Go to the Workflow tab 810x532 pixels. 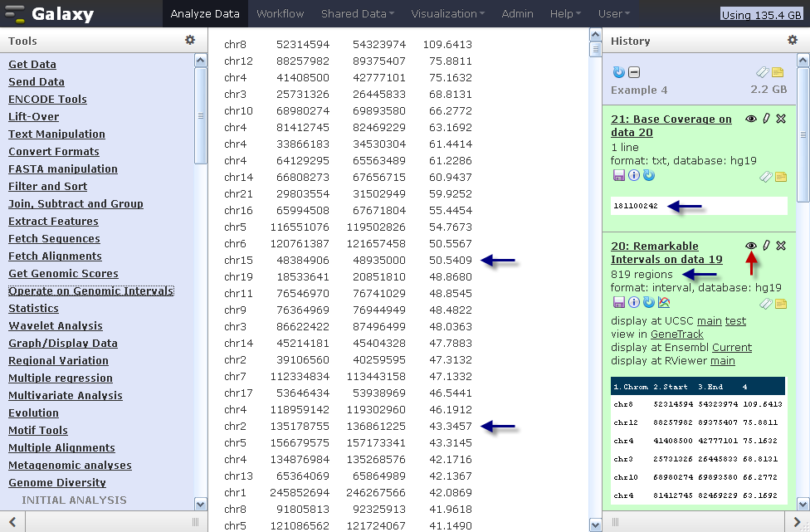click(280, 14)
